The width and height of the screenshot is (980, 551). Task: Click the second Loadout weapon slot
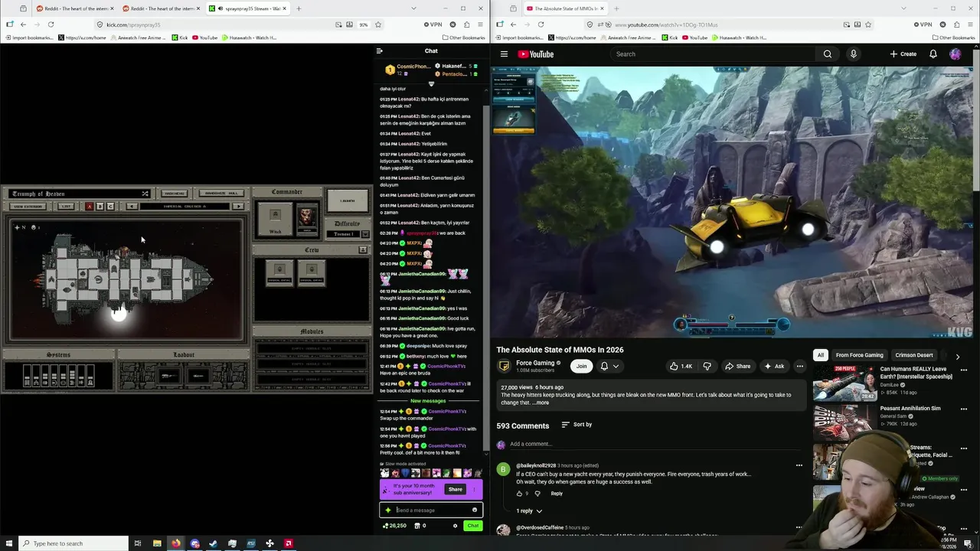tap(198, 377)
